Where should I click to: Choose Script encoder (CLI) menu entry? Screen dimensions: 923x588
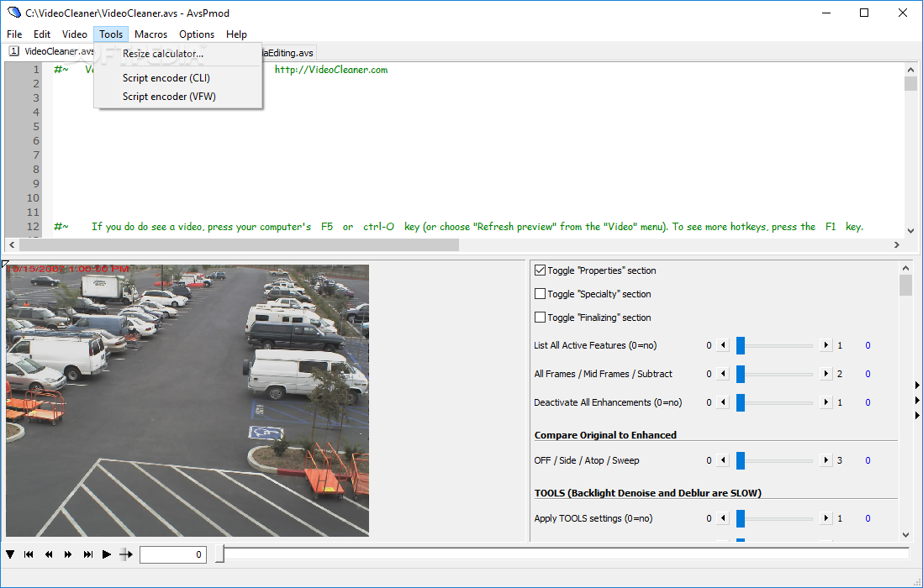click(177, 77)
